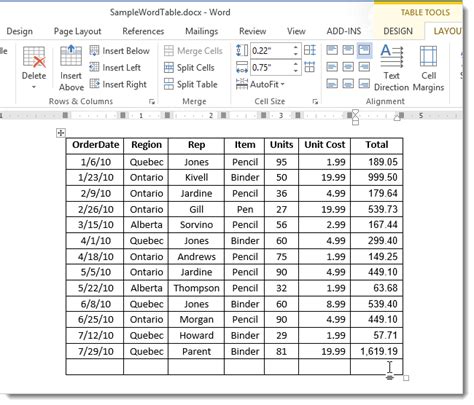Click the Split Cells command

point(189,67)
